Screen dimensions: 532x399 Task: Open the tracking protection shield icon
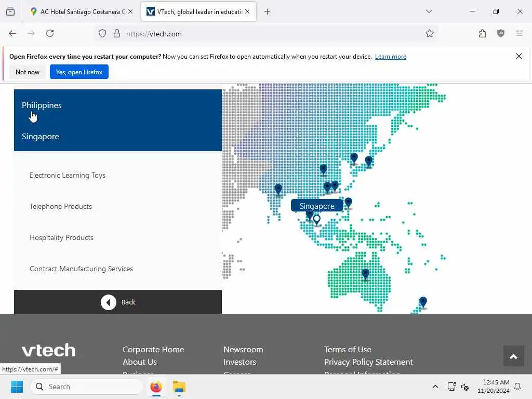102,34
